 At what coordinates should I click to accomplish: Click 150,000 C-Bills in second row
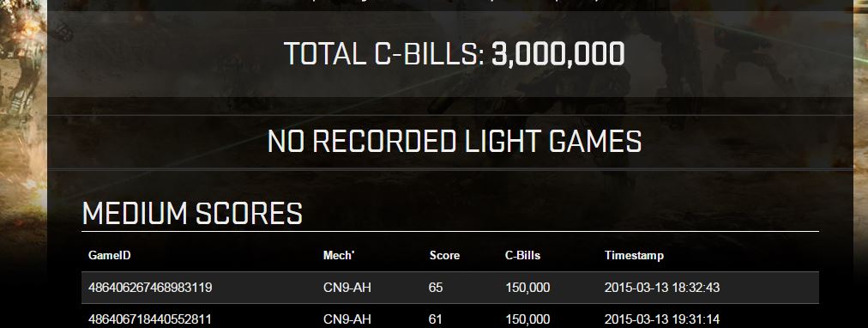tap(527, 319)
